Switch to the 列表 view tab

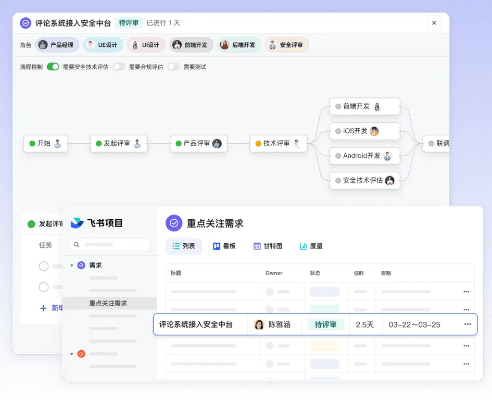[x=184, y=246]
